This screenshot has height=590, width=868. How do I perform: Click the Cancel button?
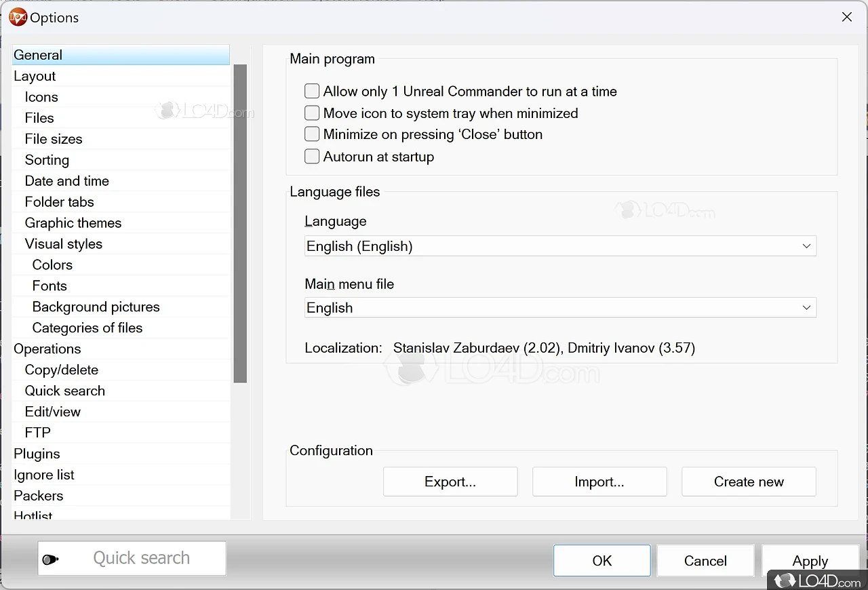(x=705, y=561)
